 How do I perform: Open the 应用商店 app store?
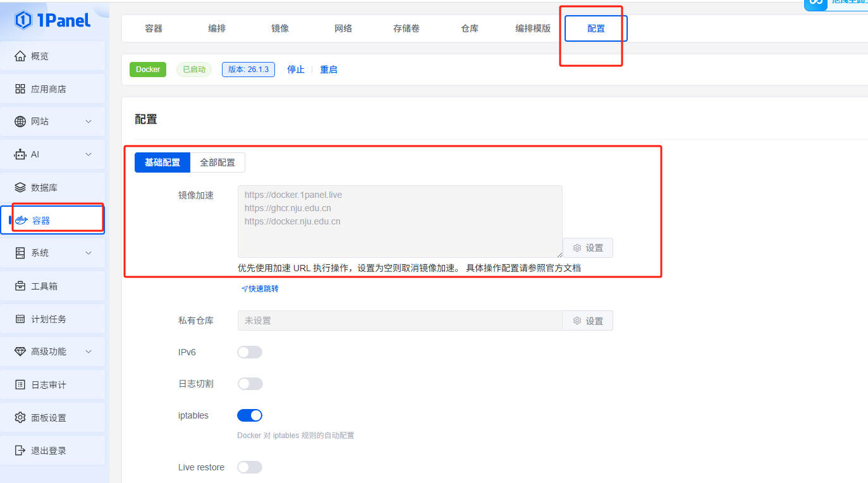[x=44, y=89]
